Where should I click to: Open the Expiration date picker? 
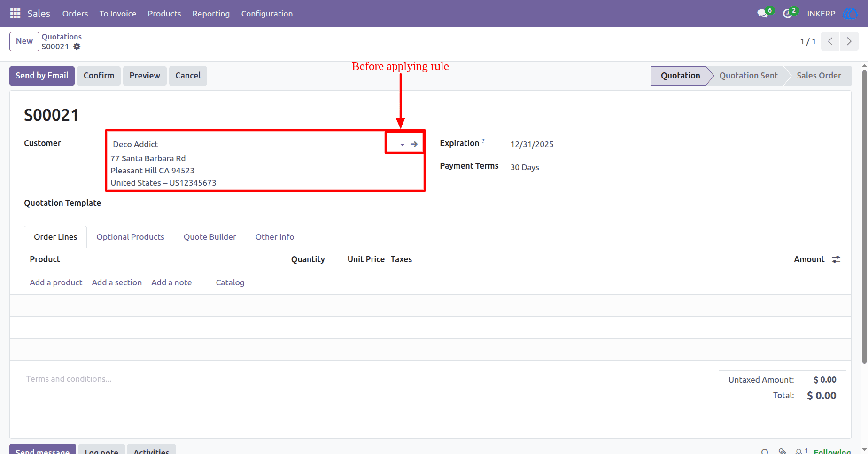point(532,144)
